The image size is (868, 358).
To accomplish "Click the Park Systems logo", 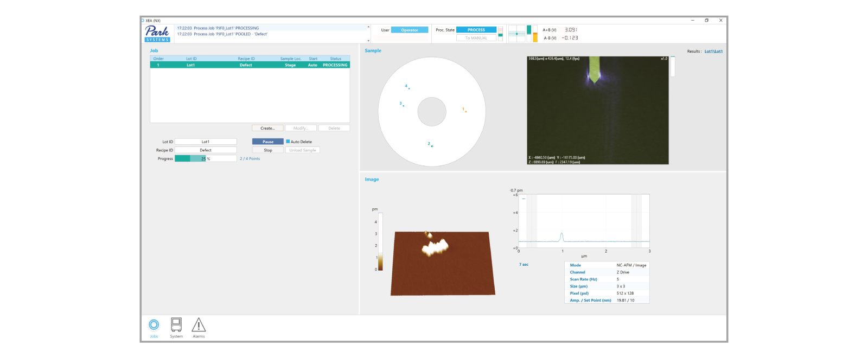I will tap(157, 33).
